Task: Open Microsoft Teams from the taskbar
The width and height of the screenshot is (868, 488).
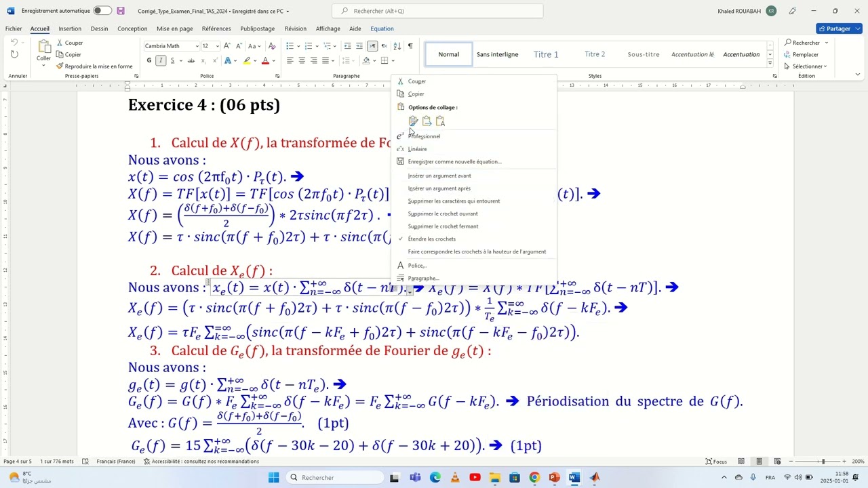Action: click(x=415, y=477)
